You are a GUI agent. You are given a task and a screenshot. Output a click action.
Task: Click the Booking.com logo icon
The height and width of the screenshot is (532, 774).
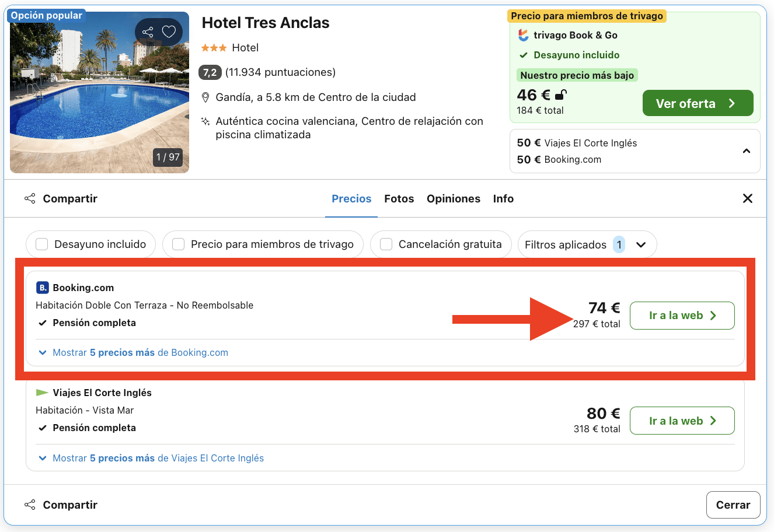pos(41,288)
